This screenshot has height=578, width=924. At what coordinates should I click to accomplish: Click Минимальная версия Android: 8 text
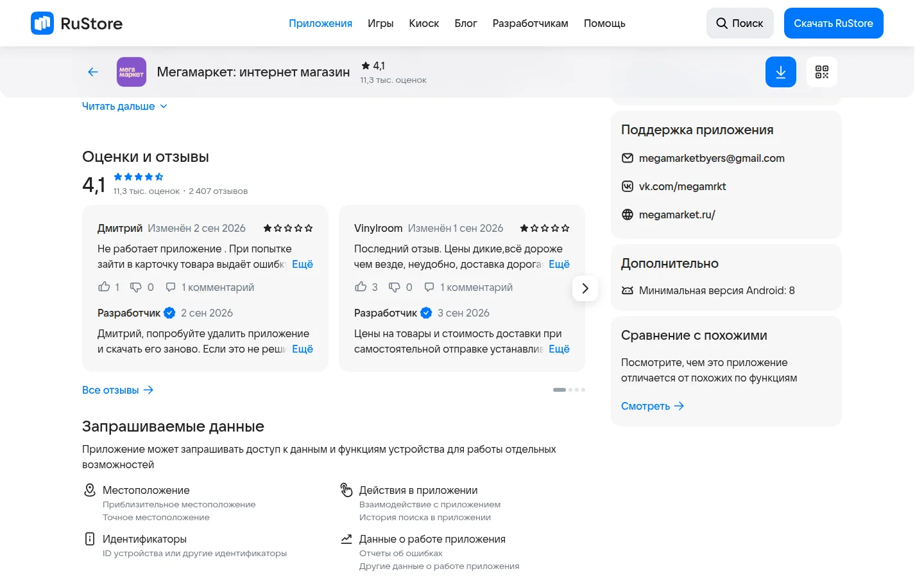click(717, 290)
